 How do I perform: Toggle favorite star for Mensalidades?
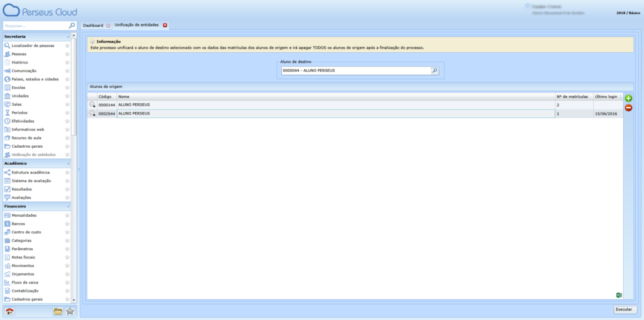click(x=67, y=215)
